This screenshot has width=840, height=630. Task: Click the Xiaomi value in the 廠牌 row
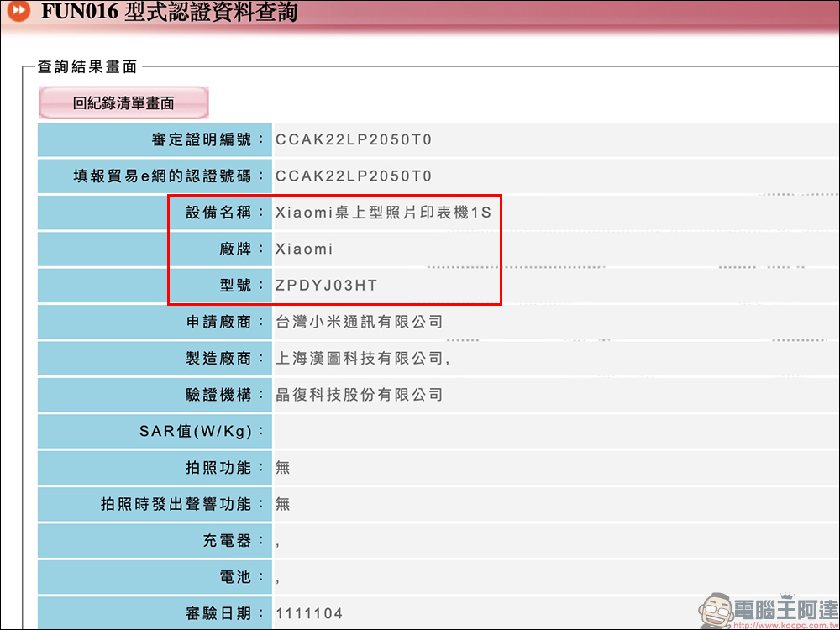tap(304, 249)
